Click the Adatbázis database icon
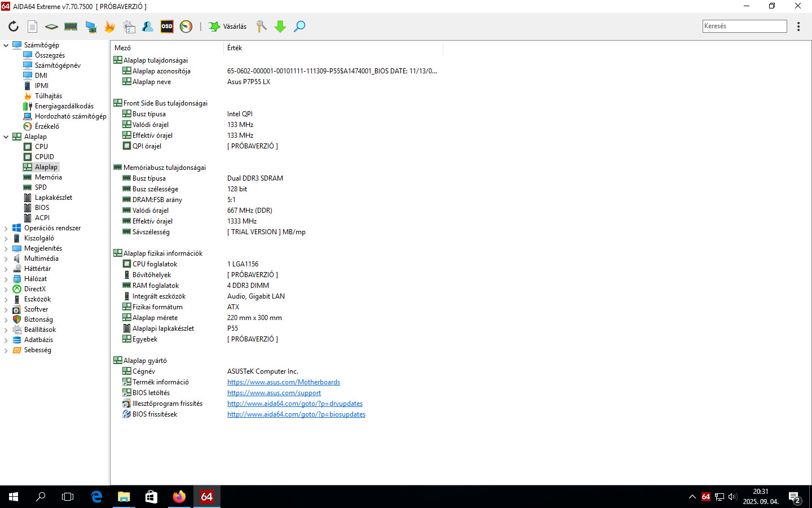Screen dimensions: 812x508 [17, 340]
